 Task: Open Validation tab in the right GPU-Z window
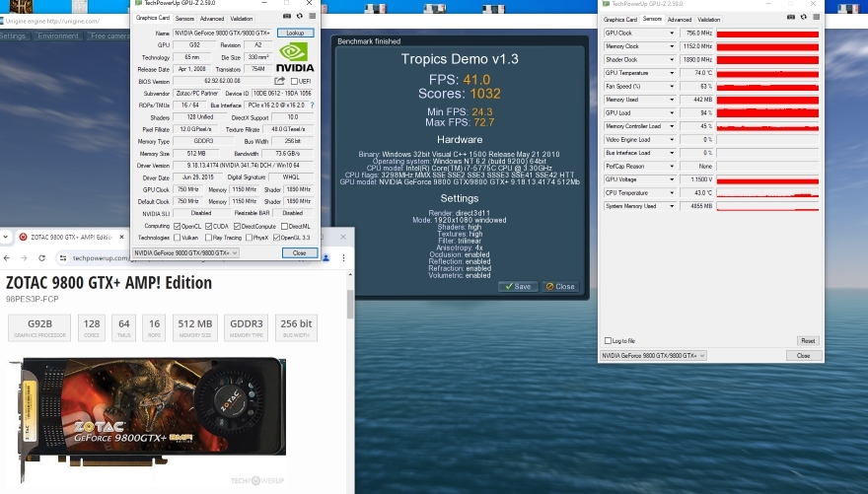pyautogui.click(x=708, y=20)
